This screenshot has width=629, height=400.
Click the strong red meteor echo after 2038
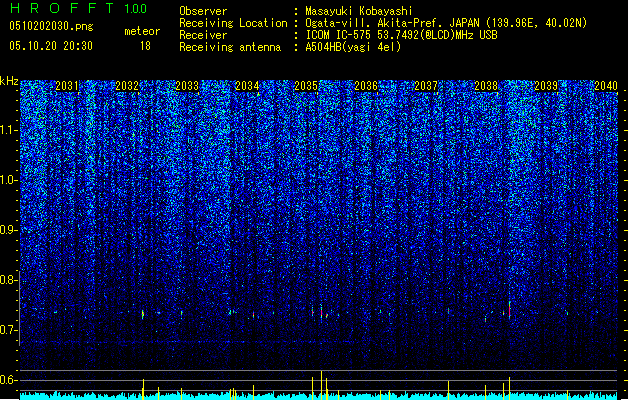coord(509,311)
